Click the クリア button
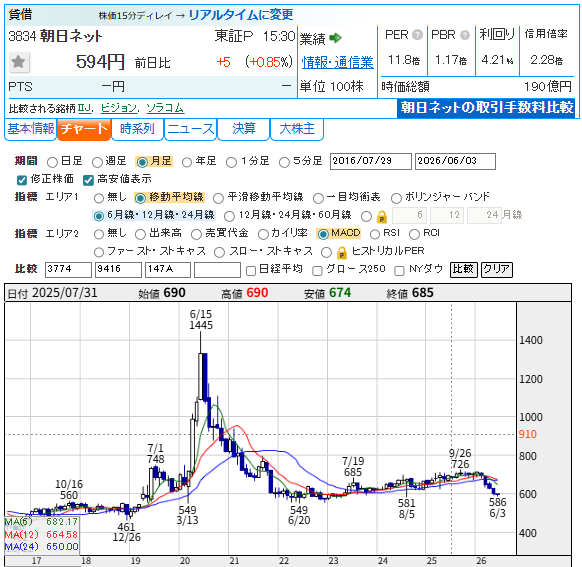Image resolution: width=582 pixels, height=567 pixels. pos(497,270)
